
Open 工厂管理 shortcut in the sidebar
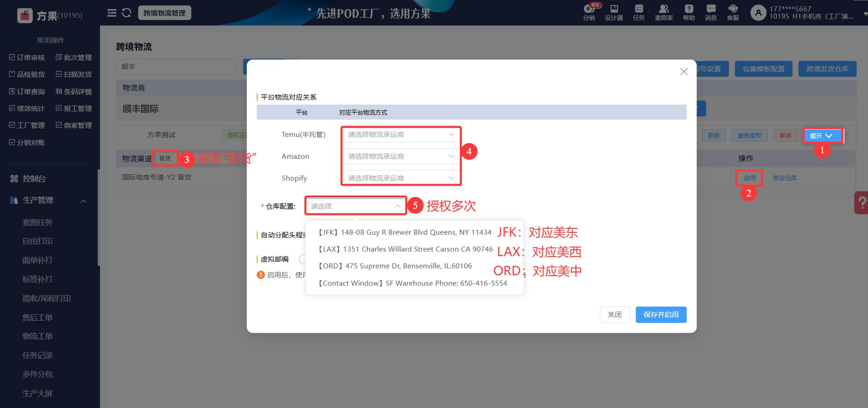tap(27, 125)
